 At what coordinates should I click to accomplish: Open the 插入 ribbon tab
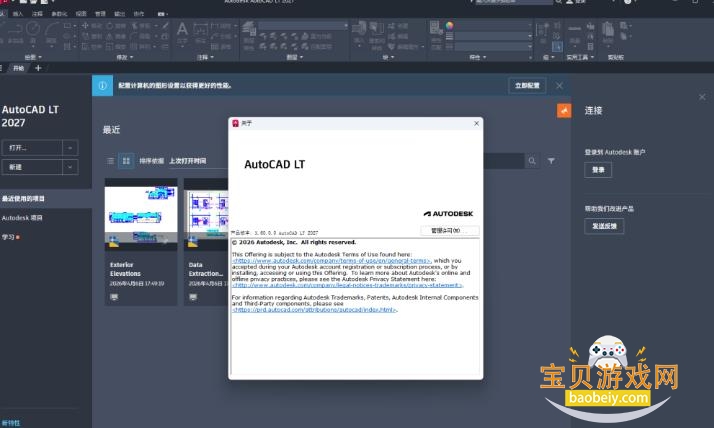[x=18, y=14]
